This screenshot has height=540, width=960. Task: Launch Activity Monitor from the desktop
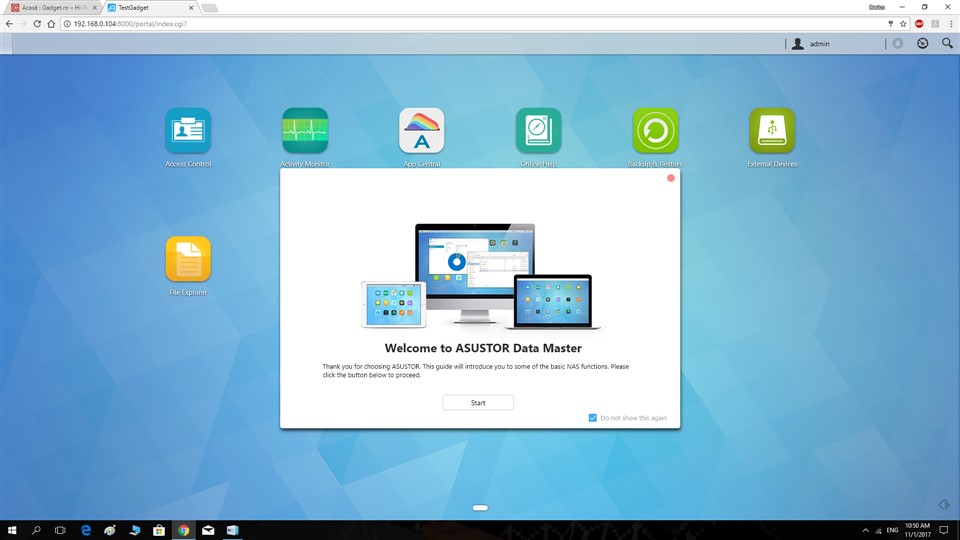click(305, 131)
